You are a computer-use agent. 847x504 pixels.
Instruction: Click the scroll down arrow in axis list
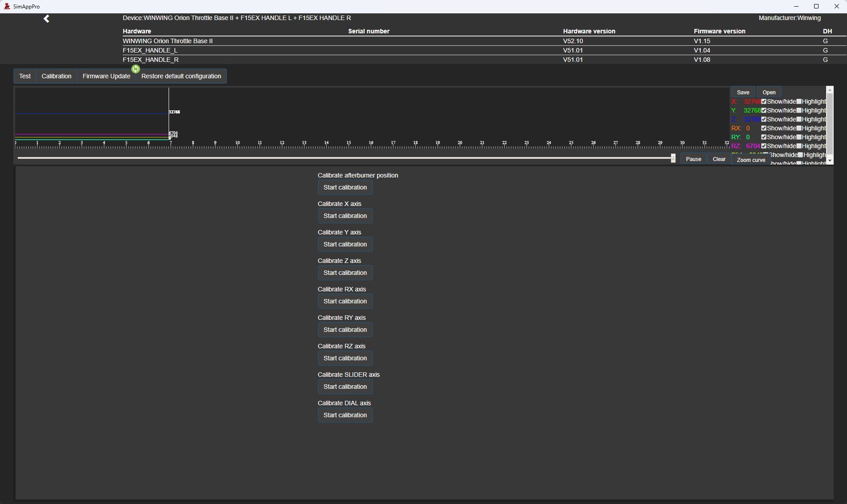pos(830,161)
